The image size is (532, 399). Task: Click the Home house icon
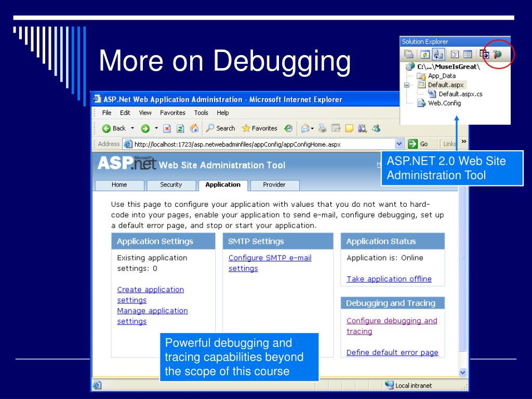pyautogui.click(x=194, y=128)
